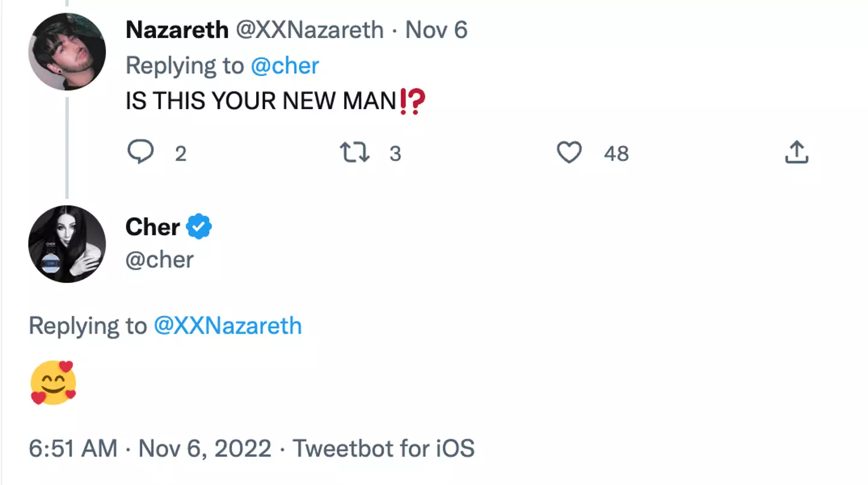Click the "IS THIS YOUR NEW MAN" tweet text
Image resolution: width=868 pixels, height=485 pixels.
260,102
